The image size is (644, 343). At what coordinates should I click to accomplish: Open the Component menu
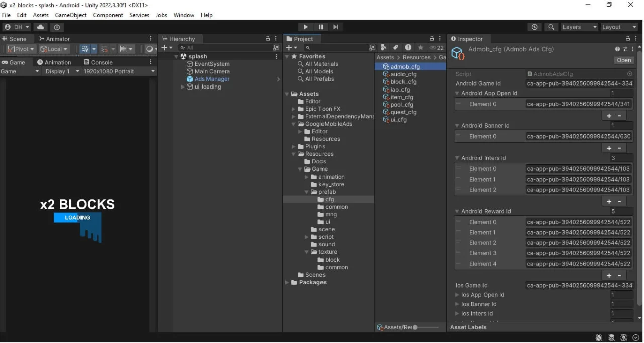108,15
